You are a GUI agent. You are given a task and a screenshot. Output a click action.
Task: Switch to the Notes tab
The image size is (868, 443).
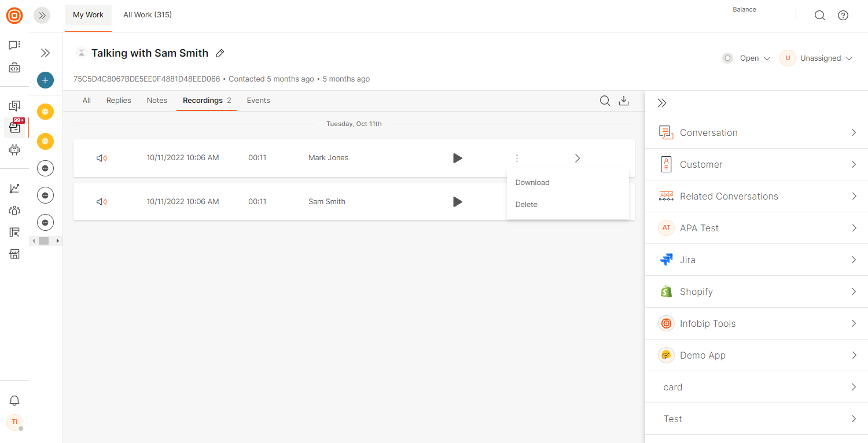pyautogui.click(x=157, y=101)
